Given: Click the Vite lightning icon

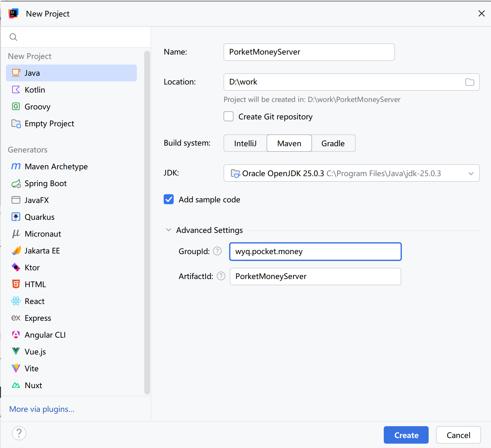Looking at the screenshot, I should (16, 368).
